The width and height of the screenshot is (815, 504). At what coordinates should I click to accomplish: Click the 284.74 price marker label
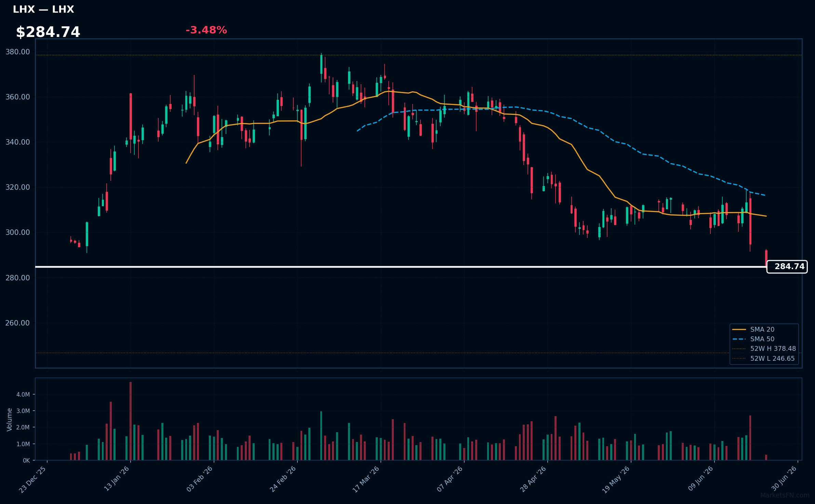pos(787,267)
